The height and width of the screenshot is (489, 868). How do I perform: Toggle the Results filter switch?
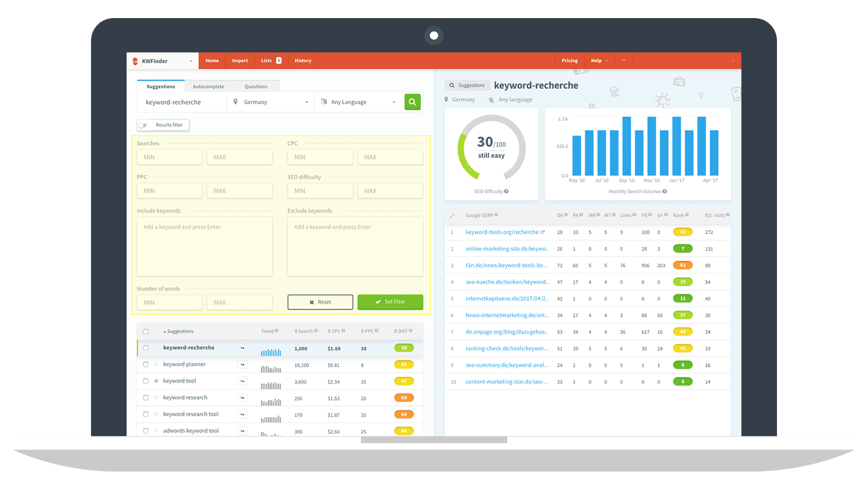pos(142,125)
